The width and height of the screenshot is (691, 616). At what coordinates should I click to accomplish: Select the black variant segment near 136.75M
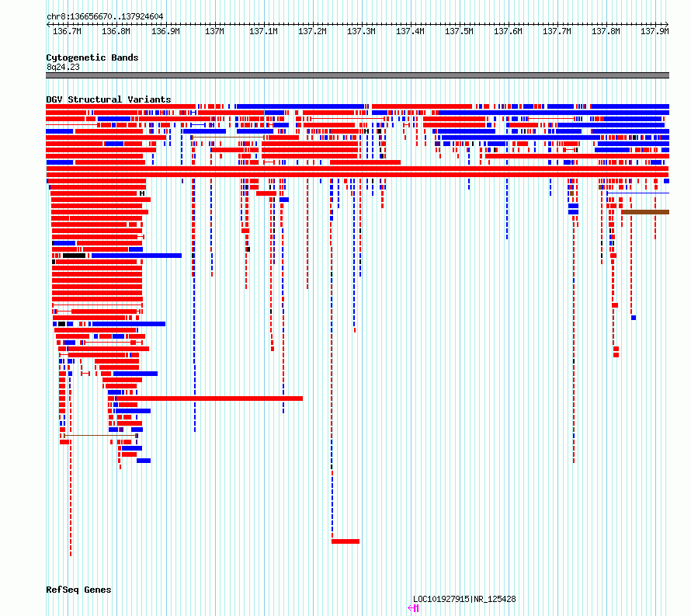coord(74,256)
